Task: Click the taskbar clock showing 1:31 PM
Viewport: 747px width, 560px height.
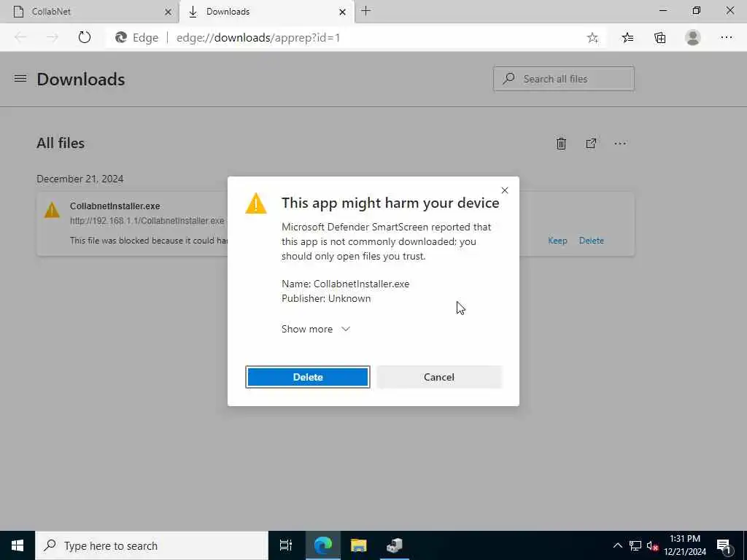Action: click(685, 545)
